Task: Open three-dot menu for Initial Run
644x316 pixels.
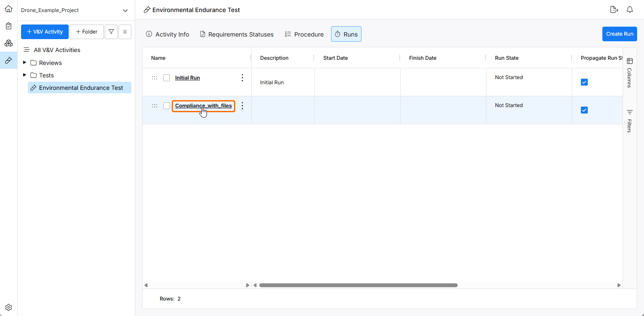Action: click(x=242, y=78)
